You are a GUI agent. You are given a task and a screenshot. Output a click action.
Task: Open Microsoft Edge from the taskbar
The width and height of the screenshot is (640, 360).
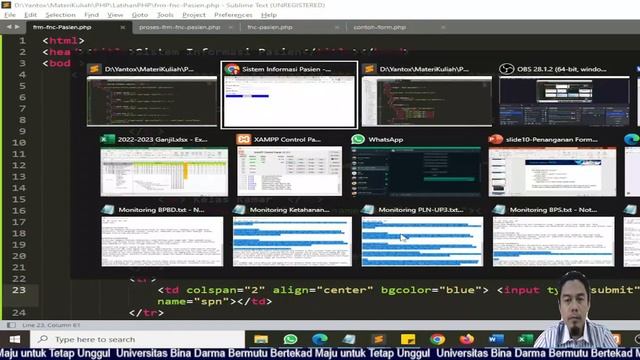coord(320,339)
